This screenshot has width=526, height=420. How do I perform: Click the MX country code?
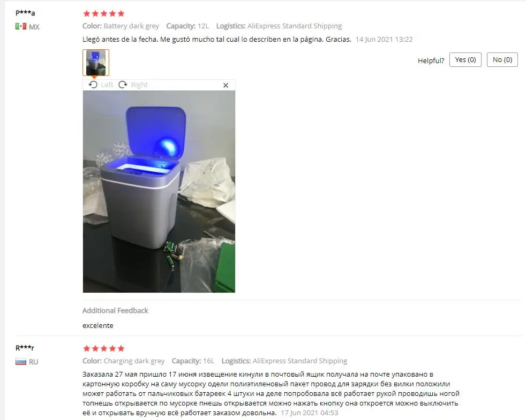coord(34,27)
